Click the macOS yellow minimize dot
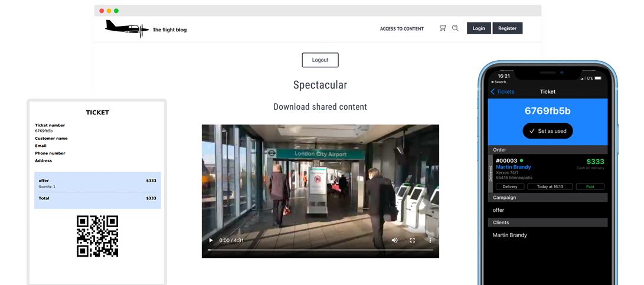 [x=109, y=11]
